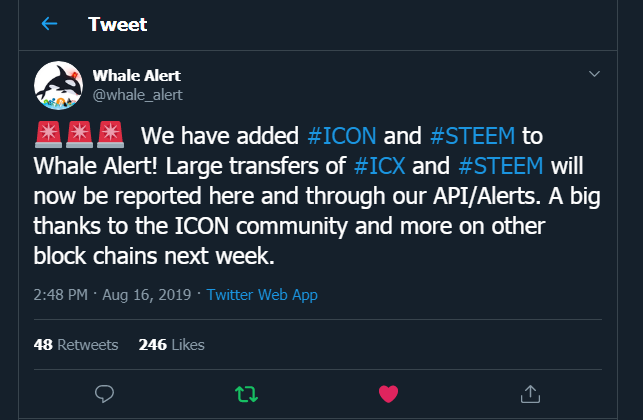
Task: Expand the tweet options chevron menu
Action: click(594, 75)
